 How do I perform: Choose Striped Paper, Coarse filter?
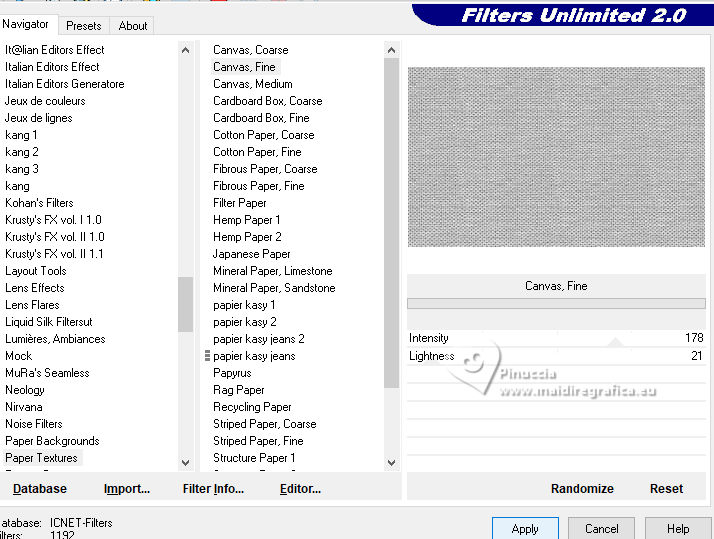[265, 424]
